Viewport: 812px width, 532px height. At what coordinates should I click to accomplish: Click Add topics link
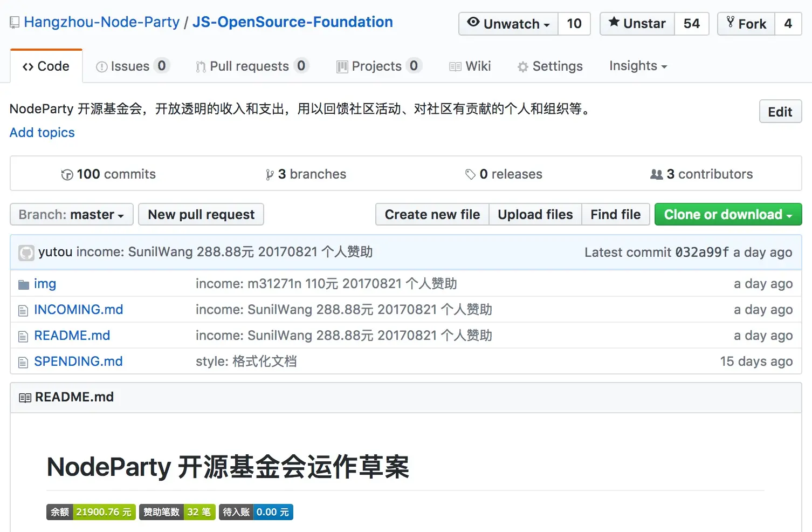pos(42,132)
